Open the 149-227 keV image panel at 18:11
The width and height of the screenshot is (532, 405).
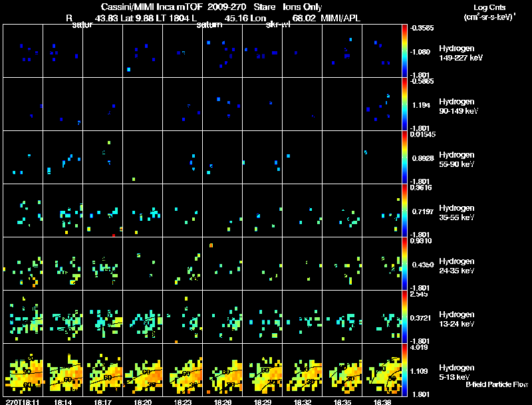23,51
